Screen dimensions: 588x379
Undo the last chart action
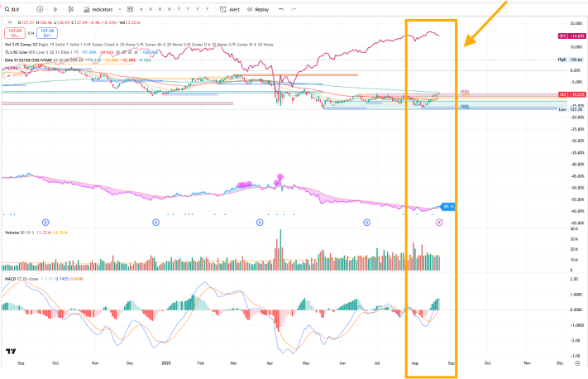coord(281,9)
